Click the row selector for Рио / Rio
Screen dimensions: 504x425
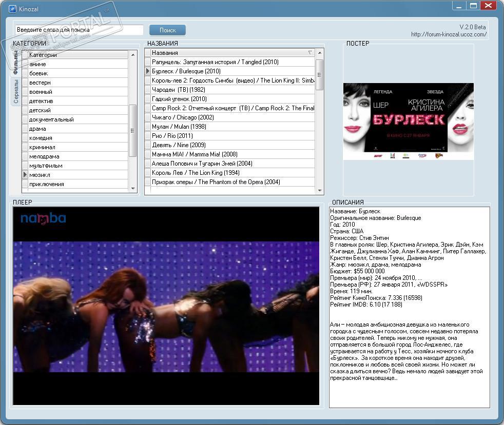coord(148,136)
